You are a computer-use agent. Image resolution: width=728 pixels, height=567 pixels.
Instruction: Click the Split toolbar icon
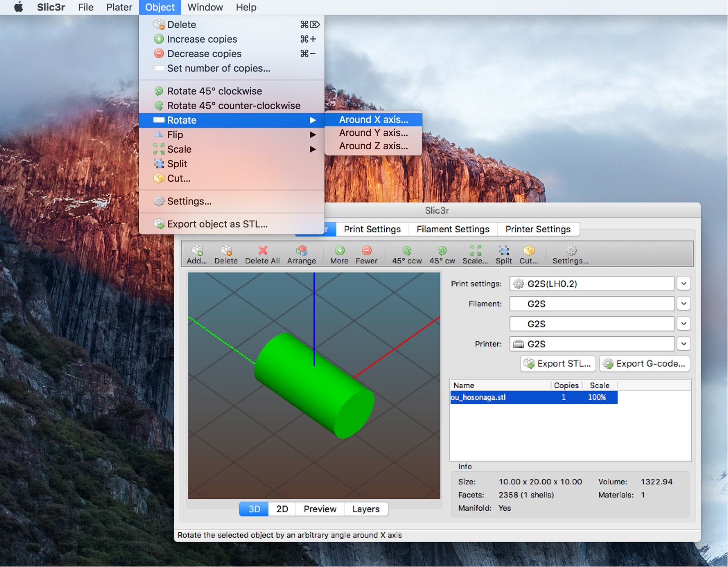click(503, 254)
